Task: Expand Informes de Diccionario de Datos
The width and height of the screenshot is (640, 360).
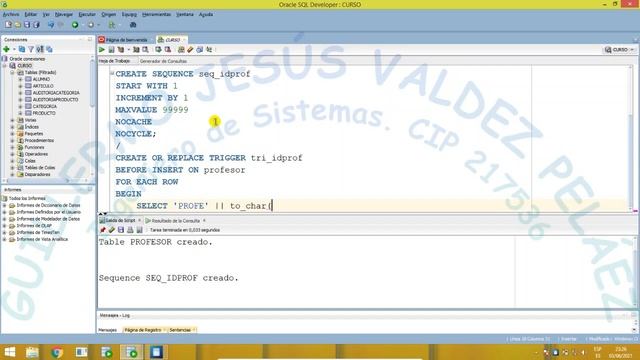Action: coord(4,206)
